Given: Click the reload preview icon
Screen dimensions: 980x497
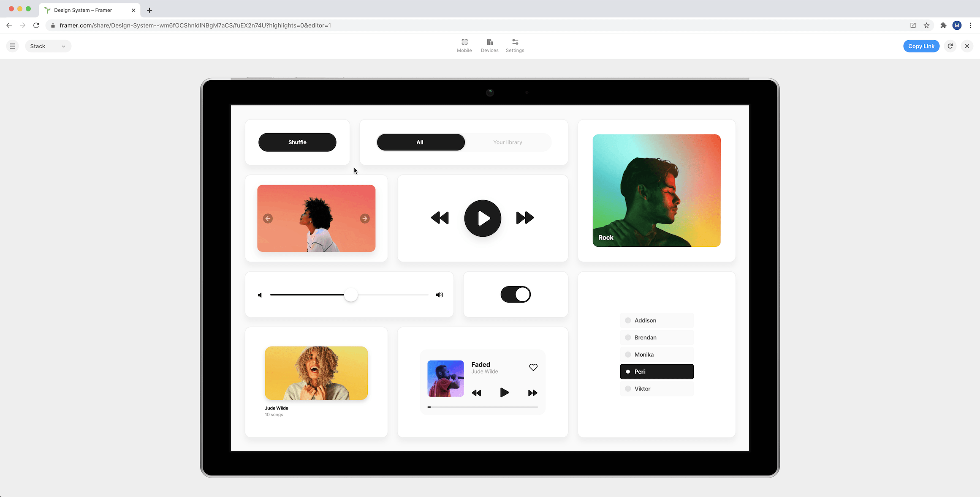Looking at the screenshot, I should point(950,46).
